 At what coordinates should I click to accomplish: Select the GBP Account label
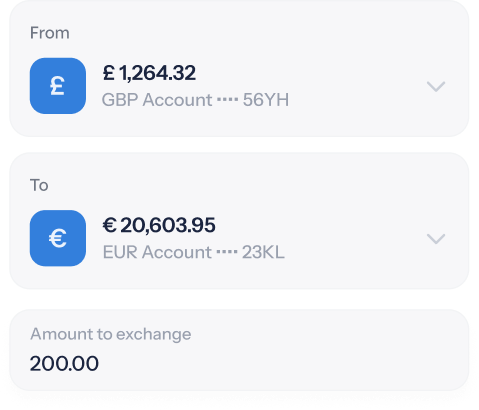pos(157,100)
